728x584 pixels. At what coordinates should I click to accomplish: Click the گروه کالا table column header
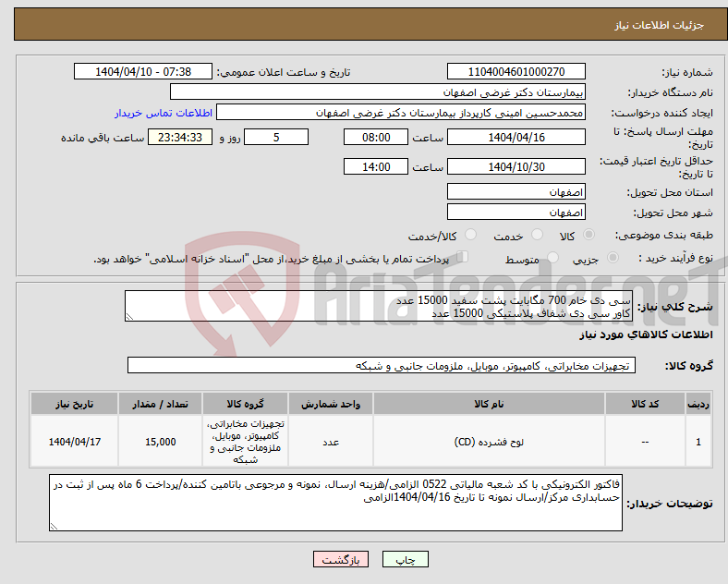click(x=245, y=404)
